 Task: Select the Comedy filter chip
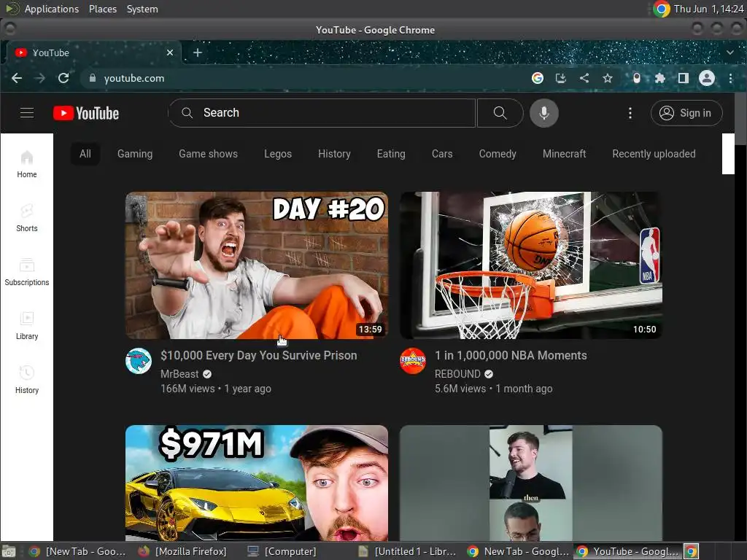(x=498, y=154)
